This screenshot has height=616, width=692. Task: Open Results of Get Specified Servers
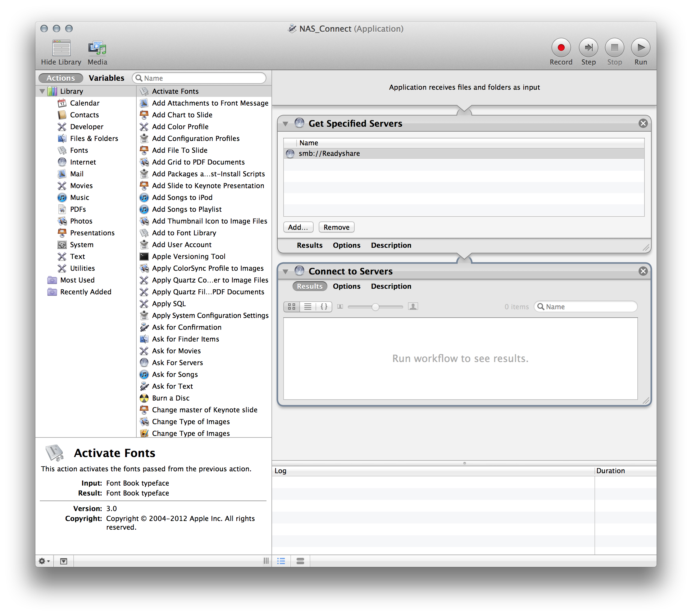(x=309, y=245)
